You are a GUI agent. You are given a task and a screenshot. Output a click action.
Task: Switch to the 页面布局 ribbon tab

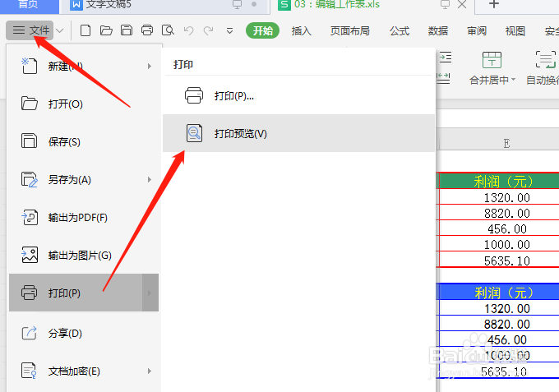[349, 31]
